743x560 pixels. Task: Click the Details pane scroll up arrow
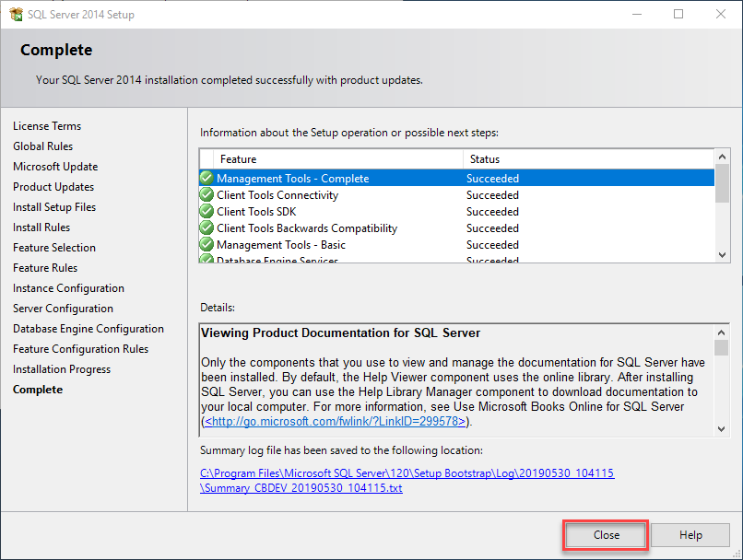coord(721,332)
